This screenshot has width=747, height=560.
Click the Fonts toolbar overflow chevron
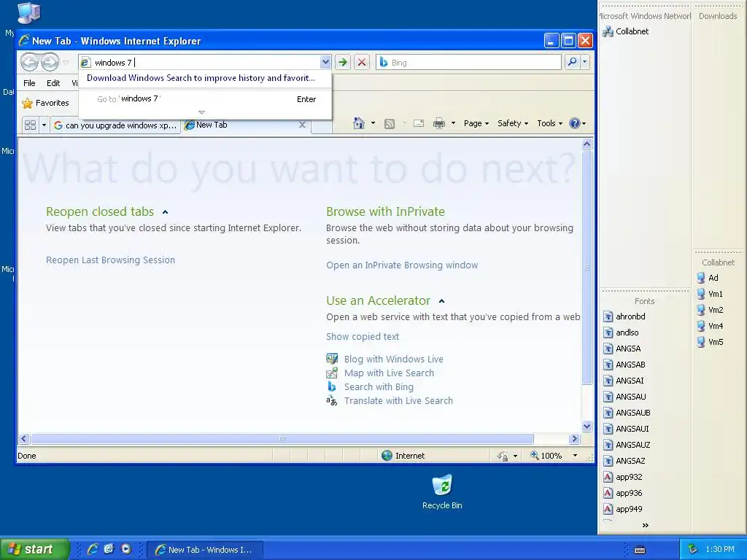[x=645, y=525]
